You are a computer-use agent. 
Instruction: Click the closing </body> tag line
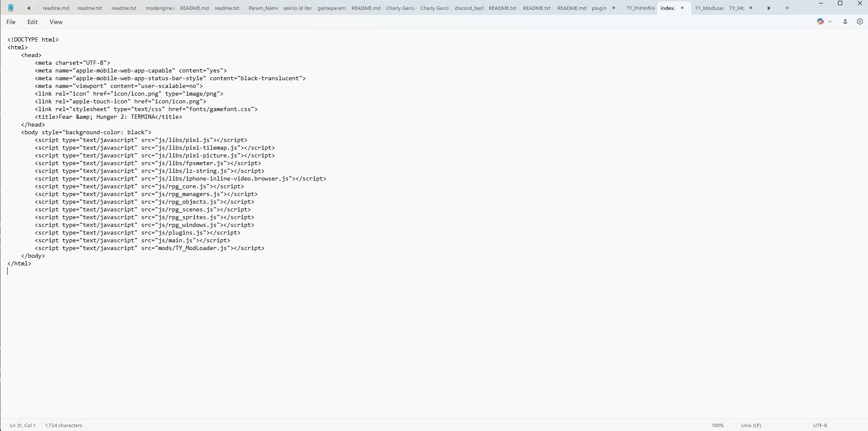tap(33, 256)
